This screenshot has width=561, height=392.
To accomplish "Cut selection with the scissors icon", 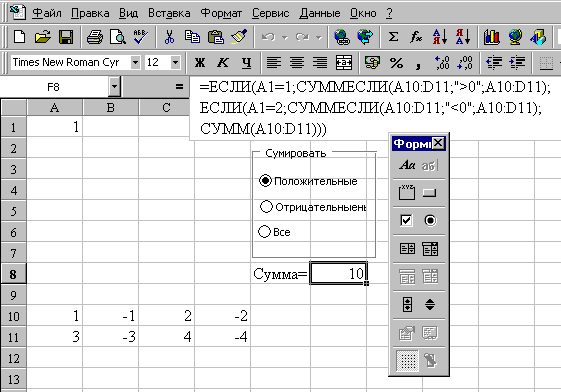I will 169,37.
